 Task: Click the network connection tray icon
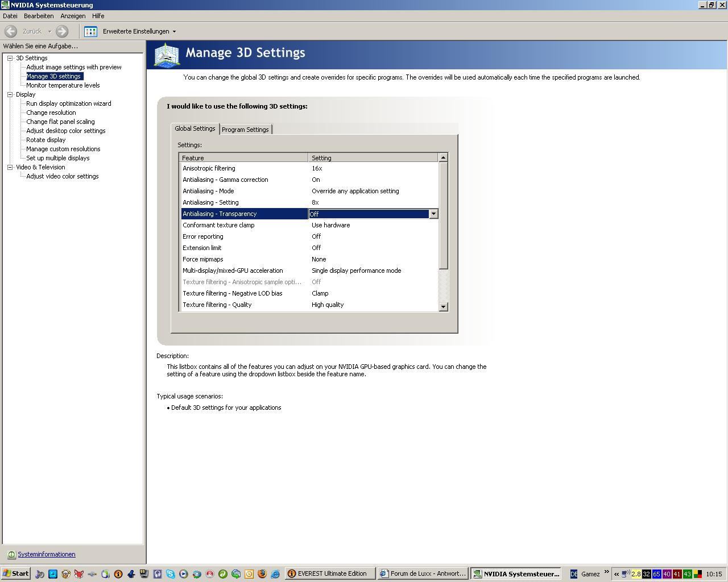pyautogui.click(x=625, y=574)
